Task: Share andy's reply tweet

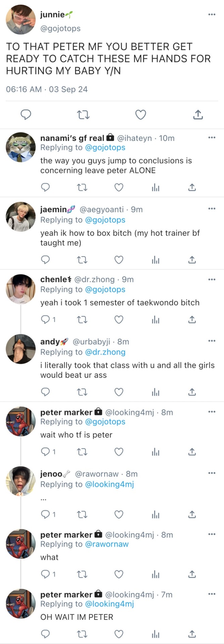Action: point(192,391)
